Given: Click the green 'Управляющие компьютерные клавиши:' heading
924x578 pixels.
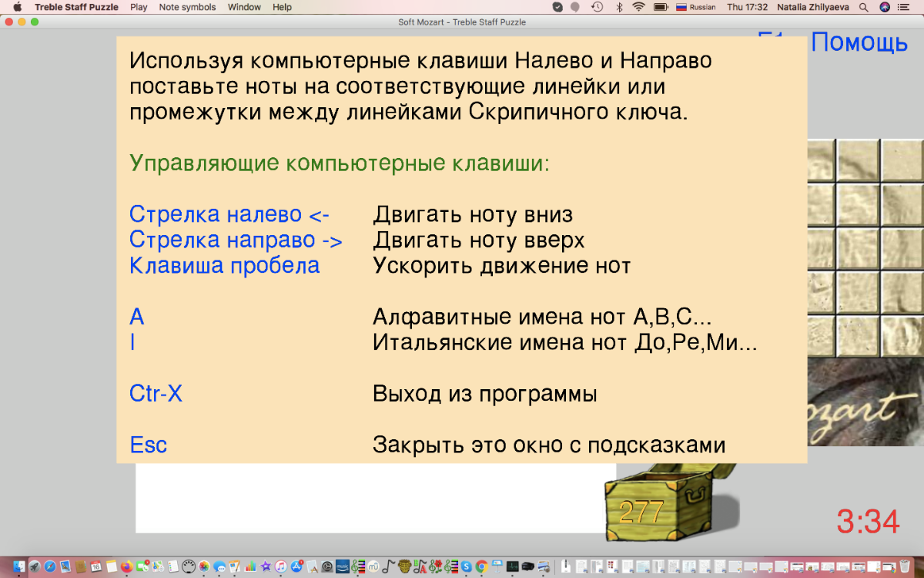Looking at the screenshot, I should tap(340, 163).
